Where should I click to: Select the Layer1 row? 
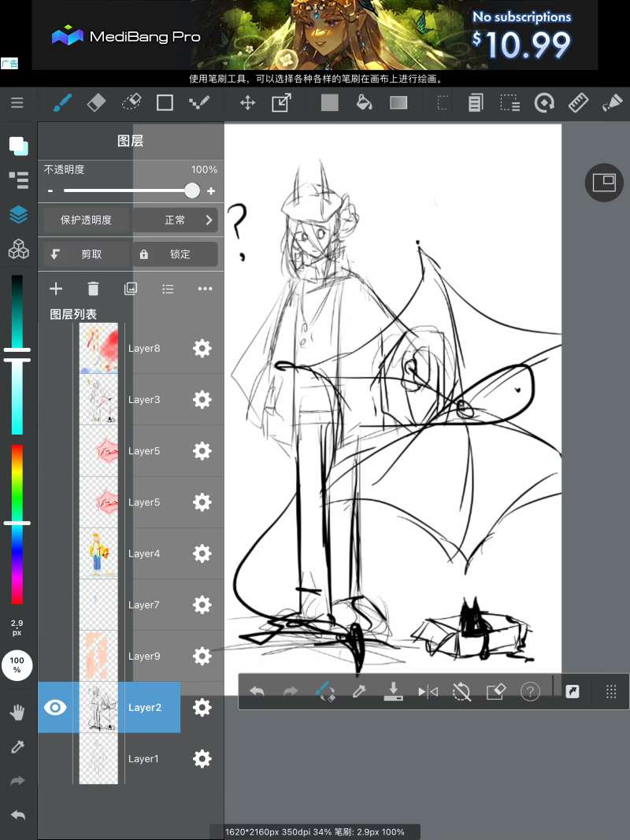pyautogui.click(x=131, y=759)
